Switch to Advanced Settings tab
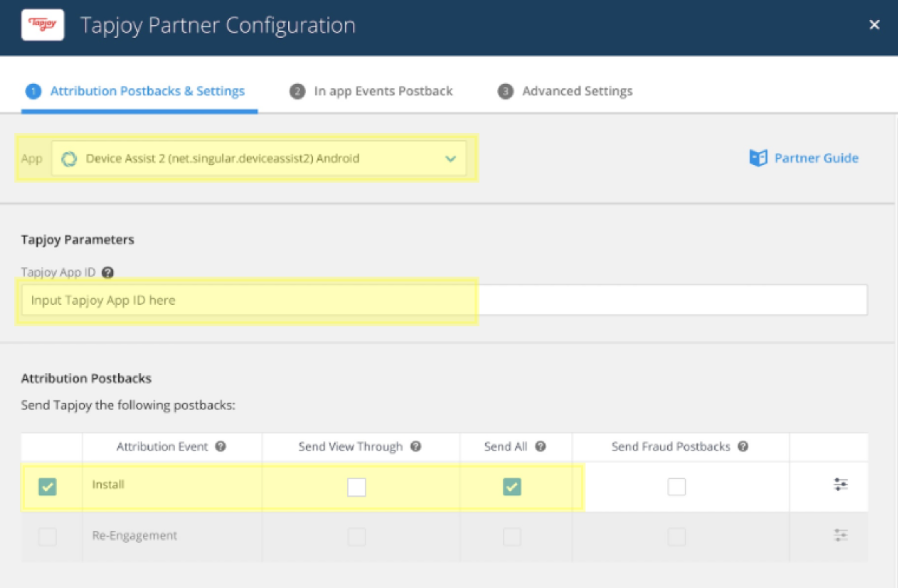The width and height of the screenshot is (898, 588). (577, 91)
